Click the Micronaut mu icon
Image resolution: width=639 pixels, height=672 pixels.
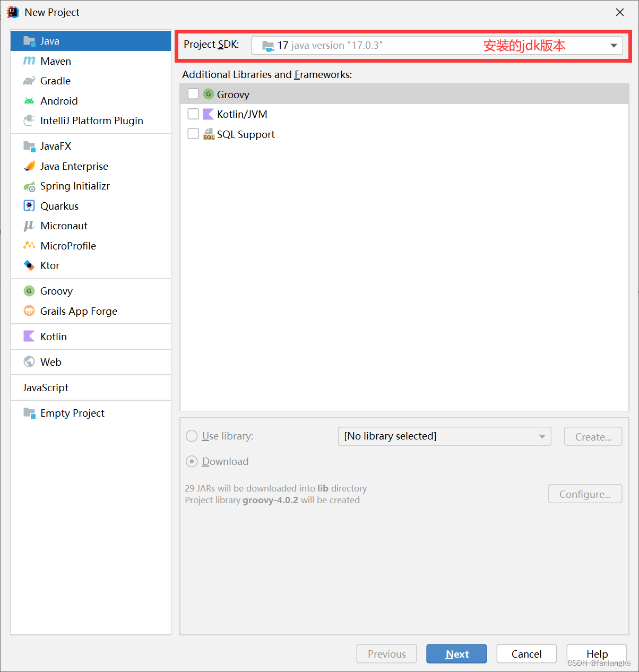pyautogui.click(x=29, y=226)
